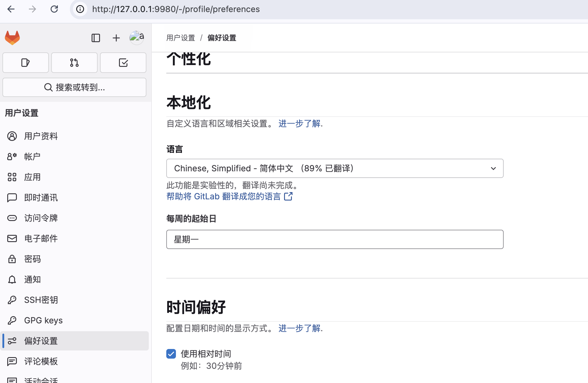The image size is (588, 383).
Task: Open the SSH密钥 settings in the sidebar
Action: tap(41, 300)
